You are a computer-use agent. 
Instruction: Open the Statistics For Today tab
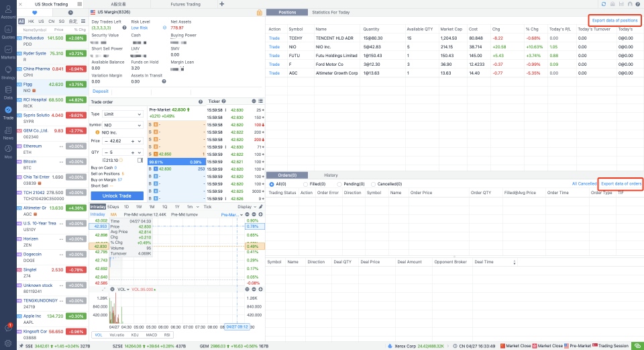pos(331,12)
